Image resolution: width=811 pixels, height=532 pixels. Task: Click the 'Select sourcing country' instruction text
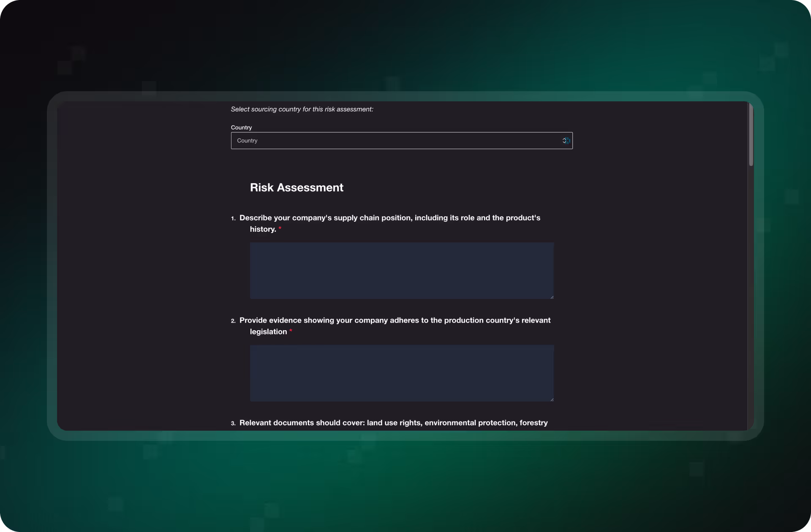[302, 109]
